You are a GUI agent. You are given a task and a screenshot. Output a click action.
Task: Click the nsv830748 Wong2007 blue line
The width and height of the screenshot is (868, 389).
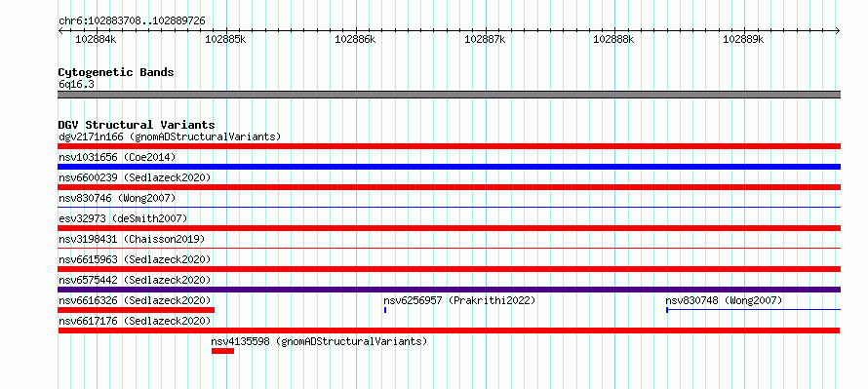(753, 310)
